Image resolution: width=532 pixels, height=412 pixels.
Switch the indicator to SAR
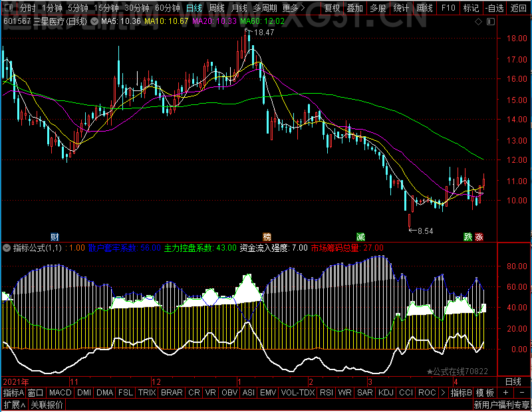point(365,392)
